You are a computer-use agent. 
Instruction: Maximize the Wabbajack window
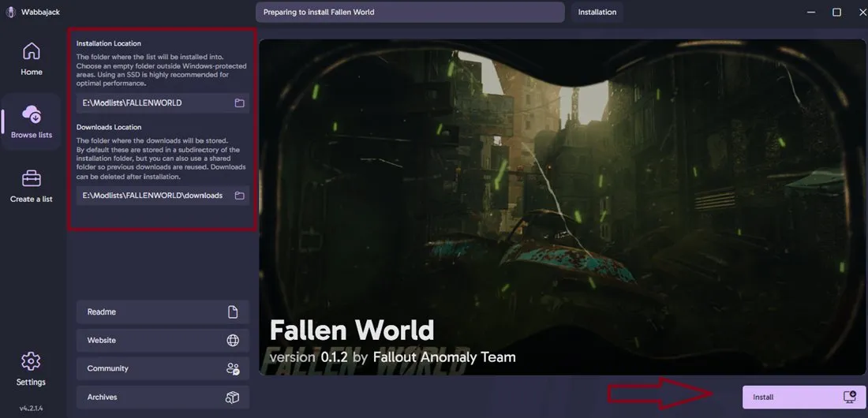coord(837,12)
